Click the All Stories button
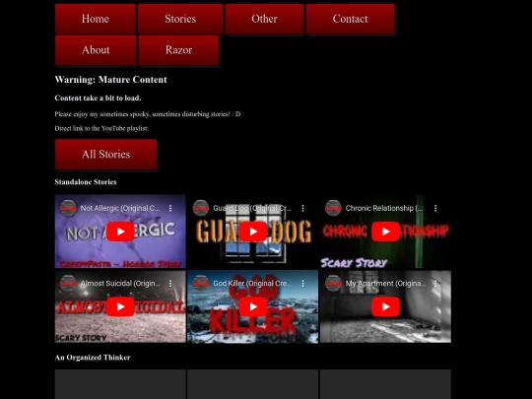This screenshot has width=532, height=399. pos(105,155)
